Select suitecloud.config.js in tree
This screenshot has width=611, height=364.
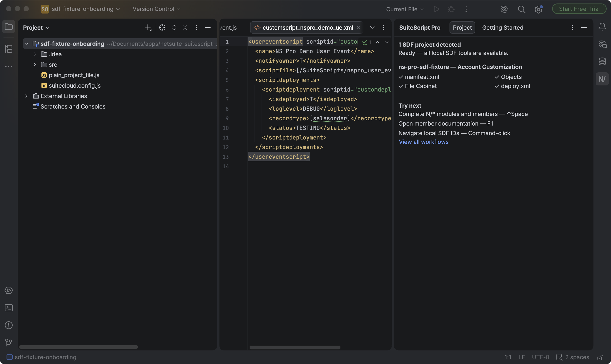(x=71, y=85)
